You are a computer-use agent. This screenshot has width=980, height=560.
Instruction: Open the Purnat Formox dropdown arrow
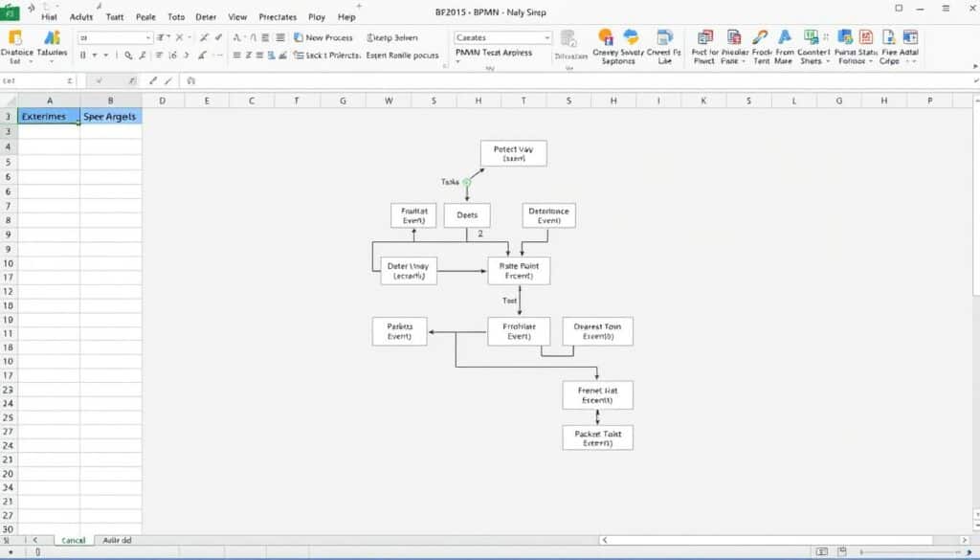(x=871, y=61)
